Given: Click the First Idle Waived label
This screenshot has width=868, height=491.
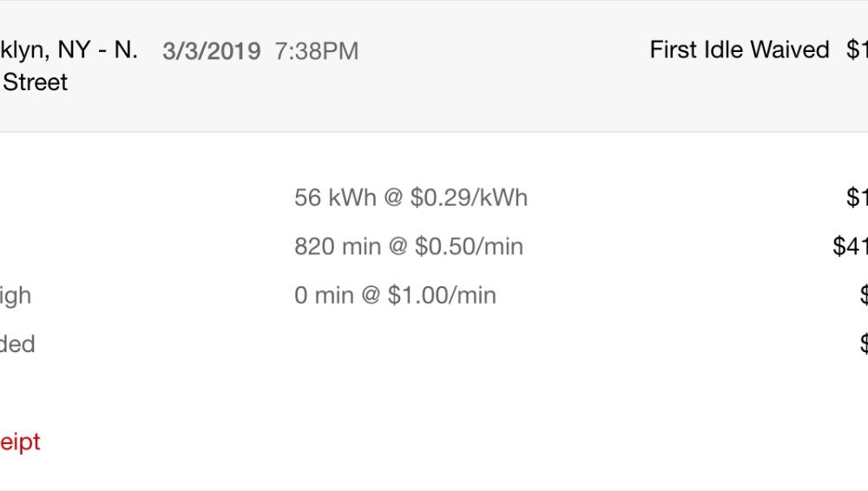Looking at the screenshot, I should pyautogui.click(x=740, y=49).
